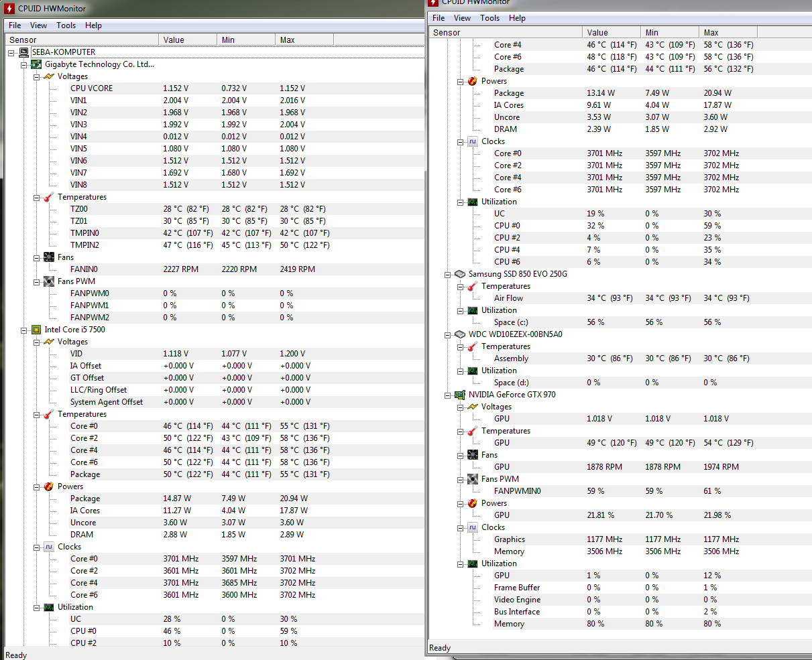812x660 pixels.
Task: Select the LLC/Ring Offset row
Action: click(215, 390)
